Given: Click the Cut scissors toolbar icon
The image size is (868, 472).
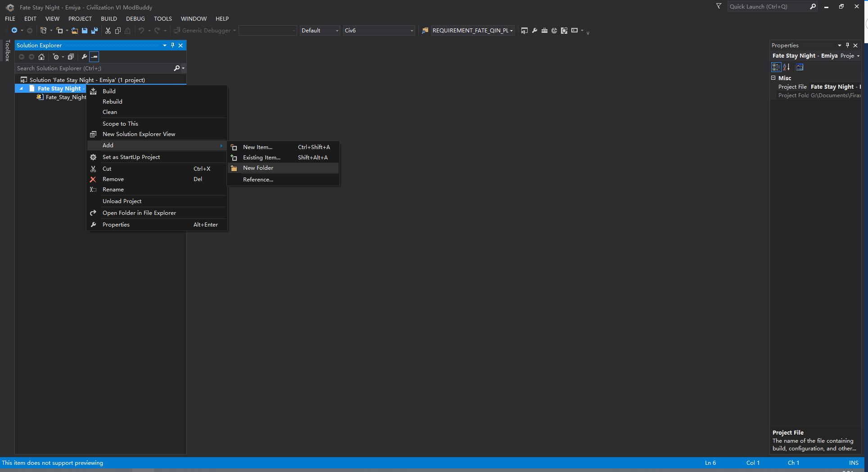Looking at the screenshot, I should (x=108, y=31).
